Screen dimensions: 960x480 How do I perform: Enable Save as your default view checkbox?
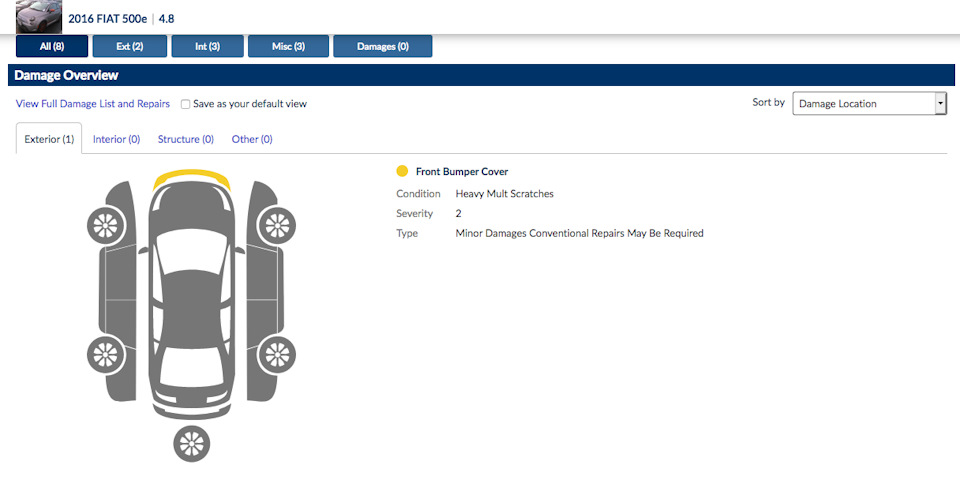(x=186, y=104)
